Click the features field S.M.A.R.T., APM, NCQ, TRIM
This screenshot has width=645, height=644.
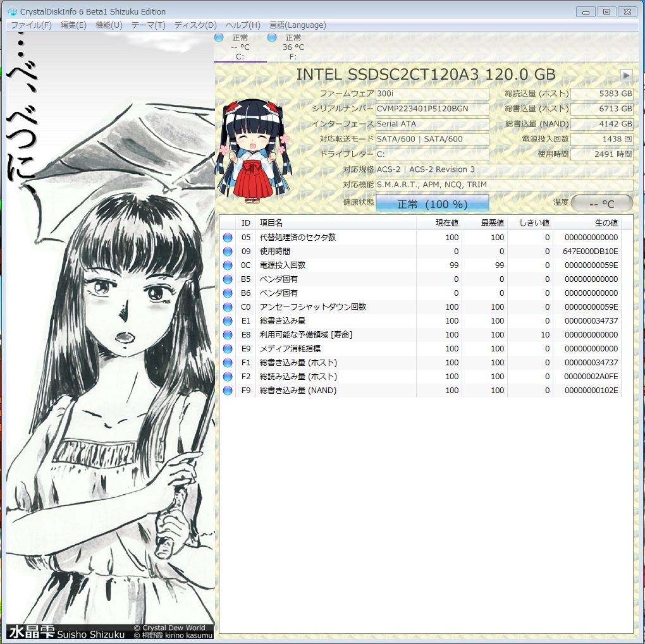(x=504, y=185)
